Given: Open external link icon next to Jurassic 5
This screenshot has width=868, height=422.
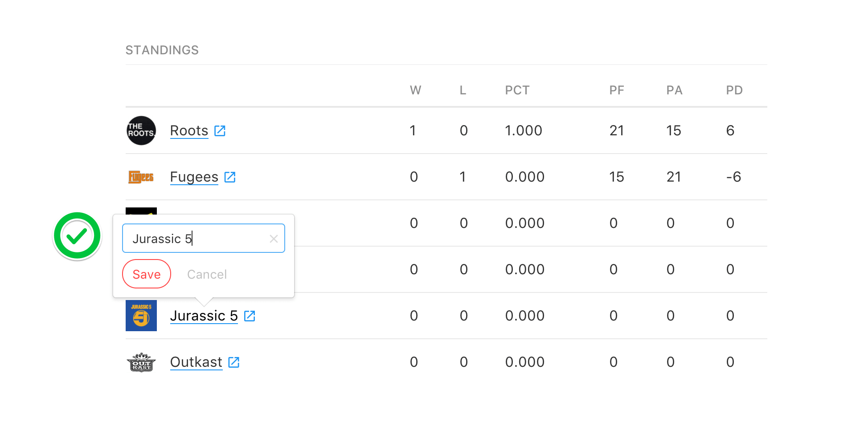Looking at the screenshot, I should click(250, 316).
